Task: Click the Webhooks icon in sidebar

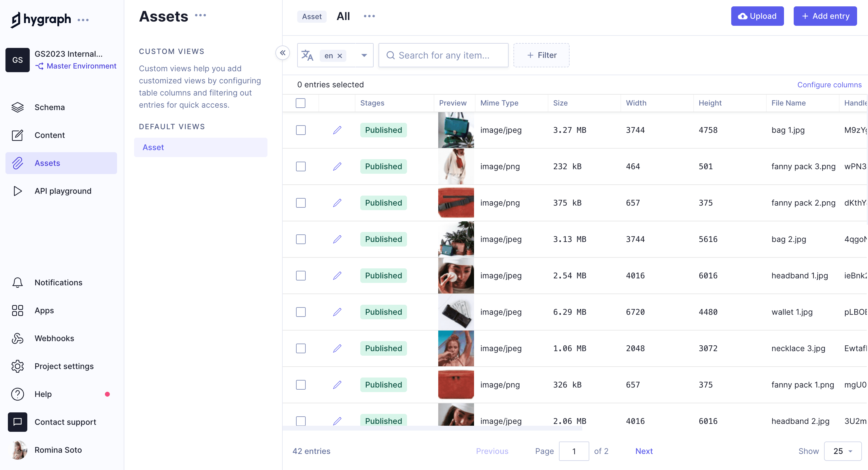Action: [18, 338]
